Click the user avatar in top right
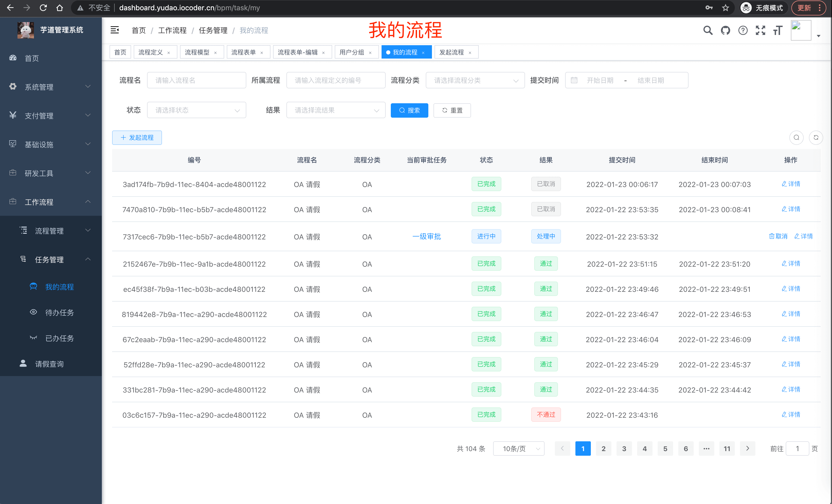Screen dimensions: 832x504 [801, 30]
